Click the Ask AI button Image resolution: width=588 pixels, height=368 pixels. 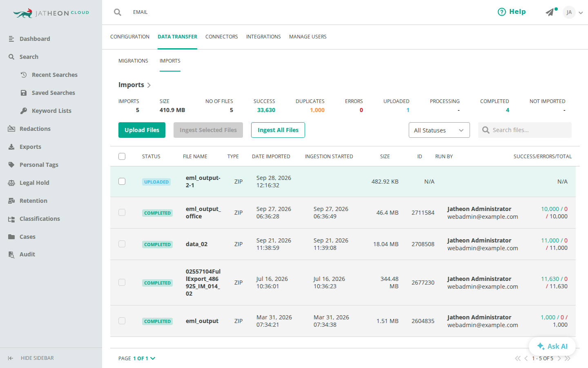click(x=552, y=346)
